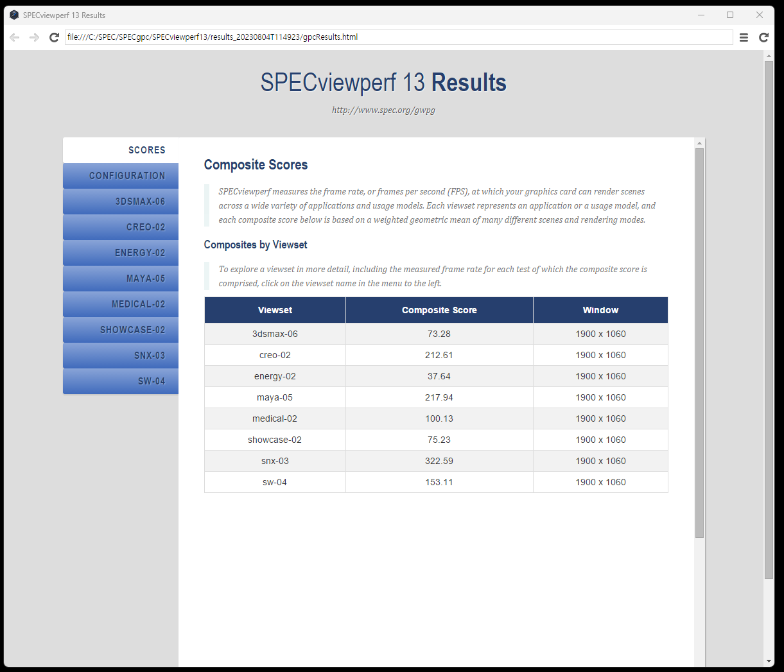Image resolution: width=784 pixels, height=672 pixels.
Task: Open the CREO-02 viewset tab
Action: coord(121,227)
